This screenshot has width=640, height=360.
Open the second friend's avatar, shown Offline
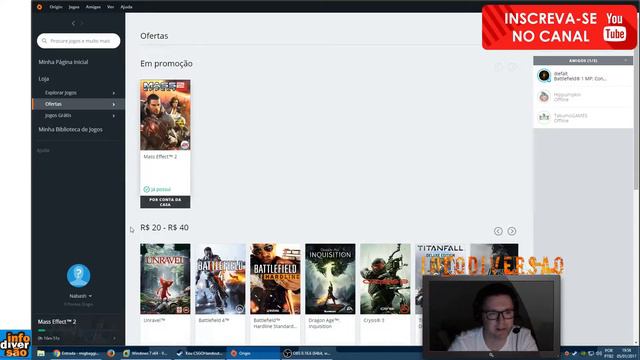544,97
